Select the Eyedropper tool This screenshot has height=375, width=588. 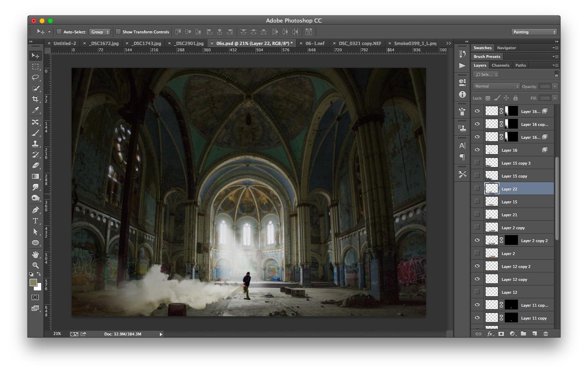click(x=35, y=110)
